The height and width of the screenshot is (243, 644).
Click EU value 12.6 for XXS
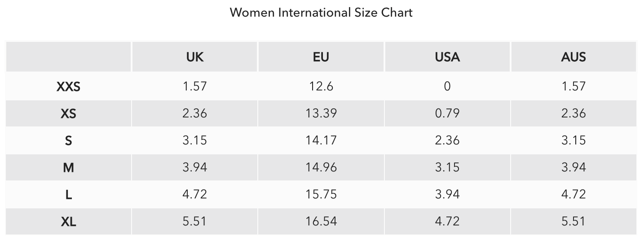coord(321,86)
